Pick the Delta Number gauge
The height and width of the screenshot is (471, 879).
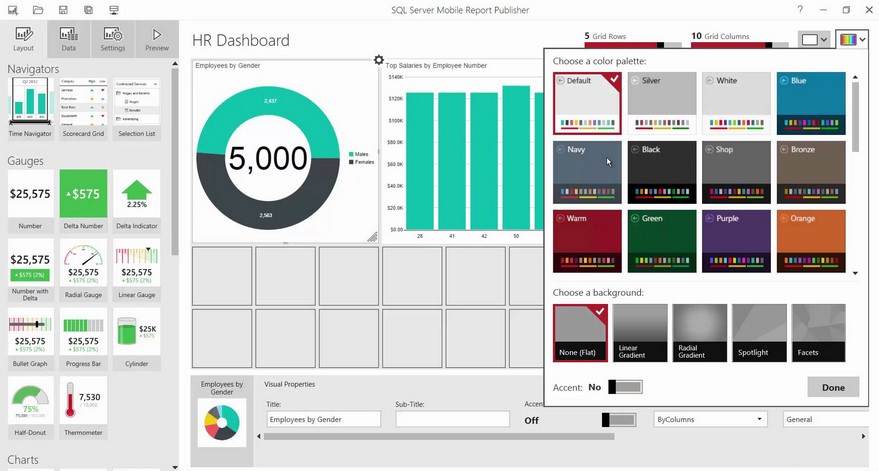pos(83,201)
